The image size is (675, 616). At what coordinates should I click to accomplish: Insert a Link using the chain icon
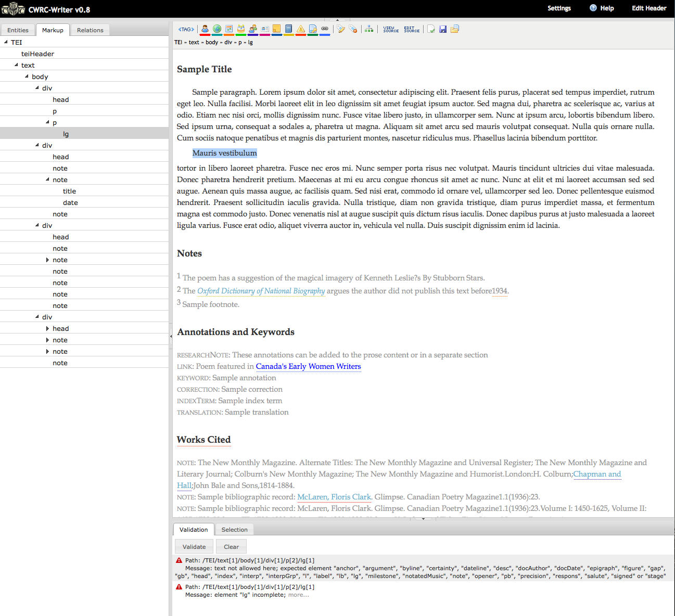[x=325, y=29]
